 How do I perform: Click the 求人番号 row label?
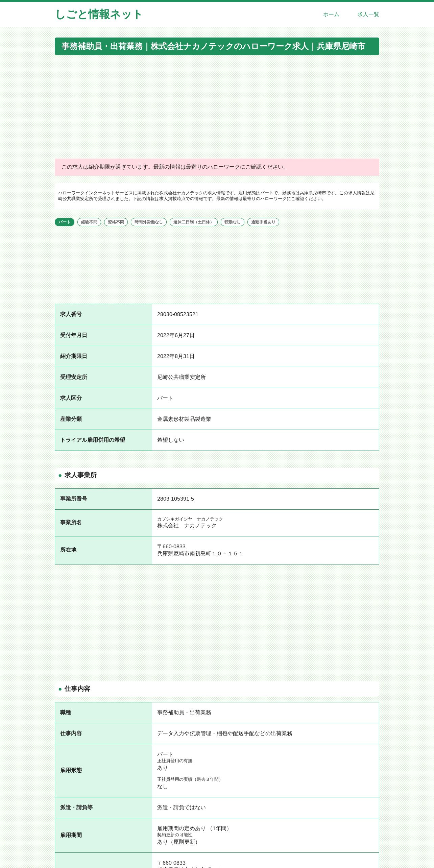[x=71, y=314]
